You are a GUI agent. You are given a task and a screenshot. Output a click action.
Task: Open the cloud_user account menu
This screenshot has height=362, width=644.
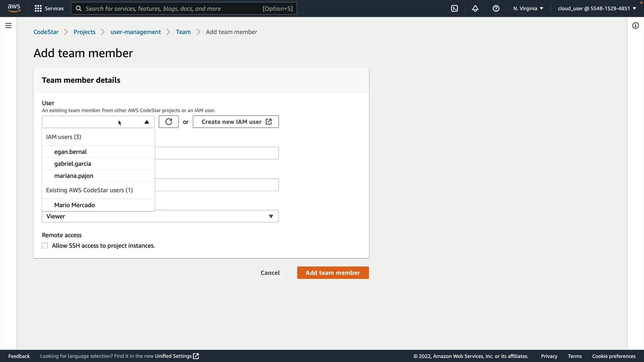tap(597, 8)
